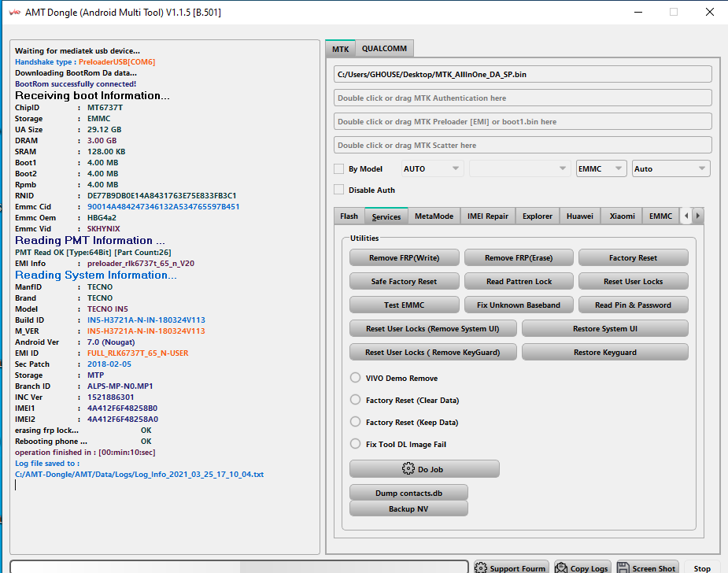Screen dimensions: 728x573
Task: Switch to the QUALCOMM tab
Action: pyautogui.click(x=384, y=48)
